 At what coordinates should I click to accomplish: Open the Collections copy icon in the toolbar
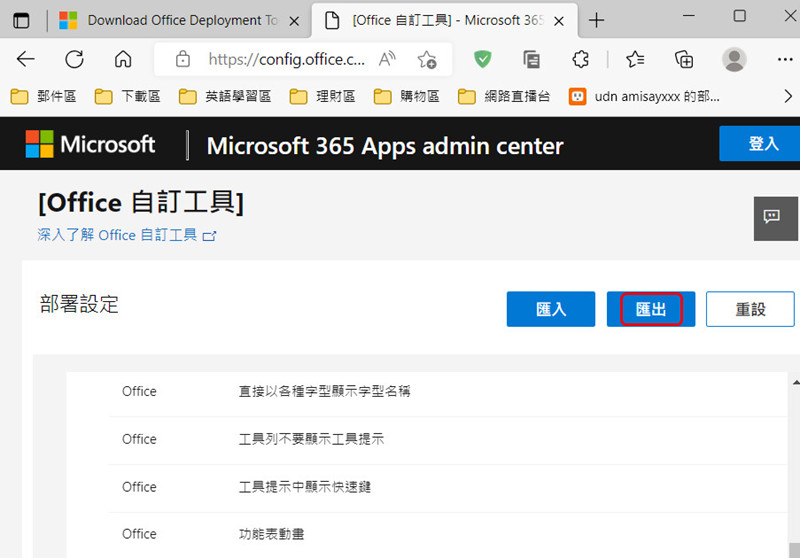pos(531,60)
